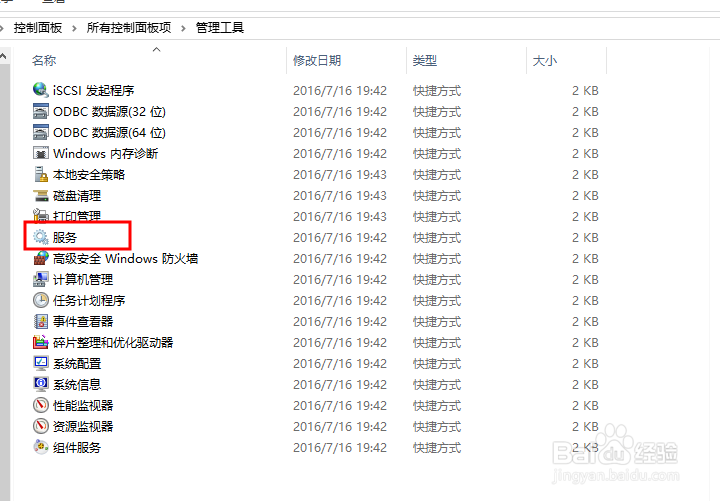The width and height of the screenshot is (720, 501).
Task: Click the 2 KB size in 事件查看器 row
Action: [x=585, y=321]
